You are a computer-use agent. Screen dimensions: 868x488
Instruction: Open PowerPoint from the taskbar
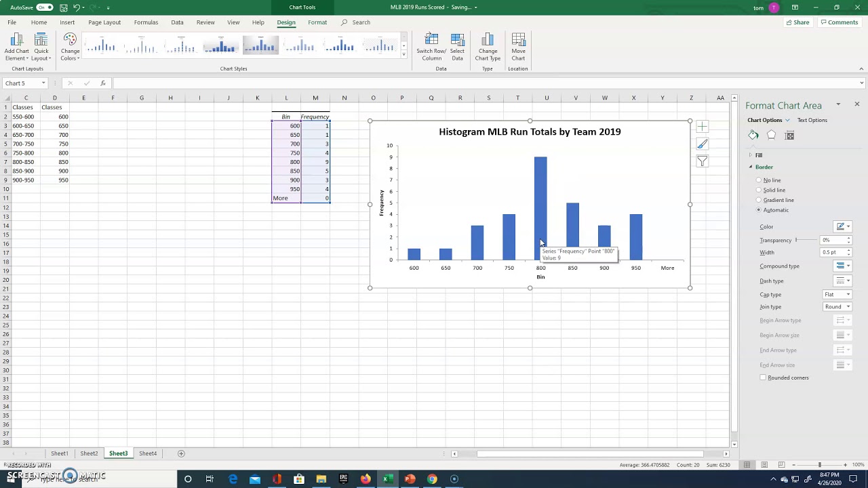click(x=410, y=479)
